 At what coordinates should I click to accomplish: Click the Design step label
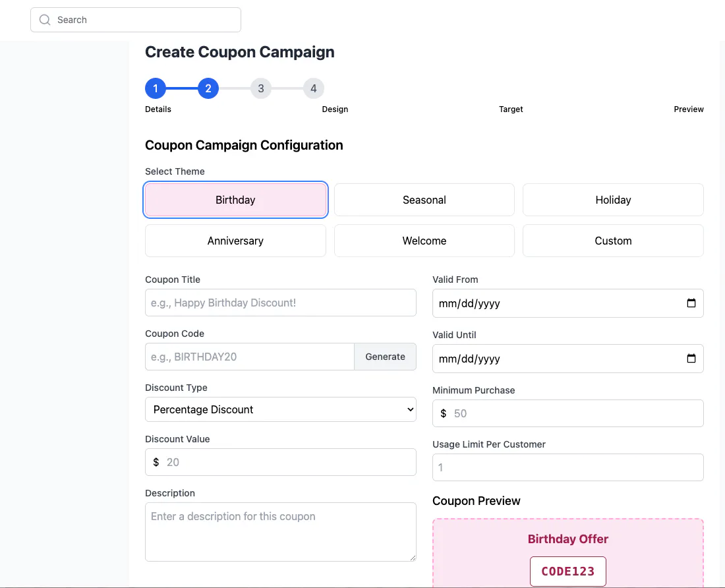point(335,109)
